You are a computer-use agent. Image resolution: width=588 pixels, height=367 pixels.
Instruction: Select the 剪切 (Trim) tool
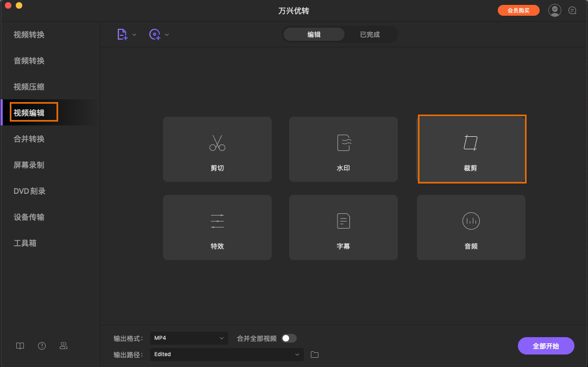pyautogui.click(x=217, y=149)
